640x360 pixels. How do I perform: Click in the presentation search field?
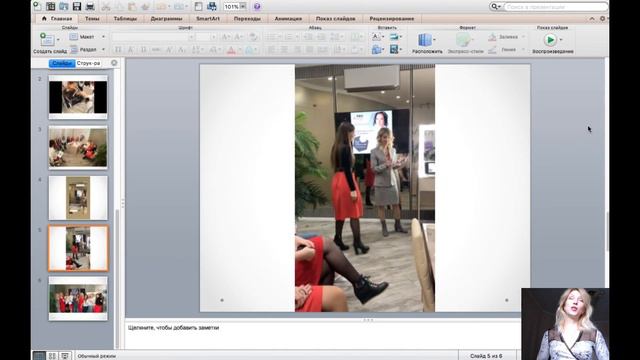tap(556, 7)
